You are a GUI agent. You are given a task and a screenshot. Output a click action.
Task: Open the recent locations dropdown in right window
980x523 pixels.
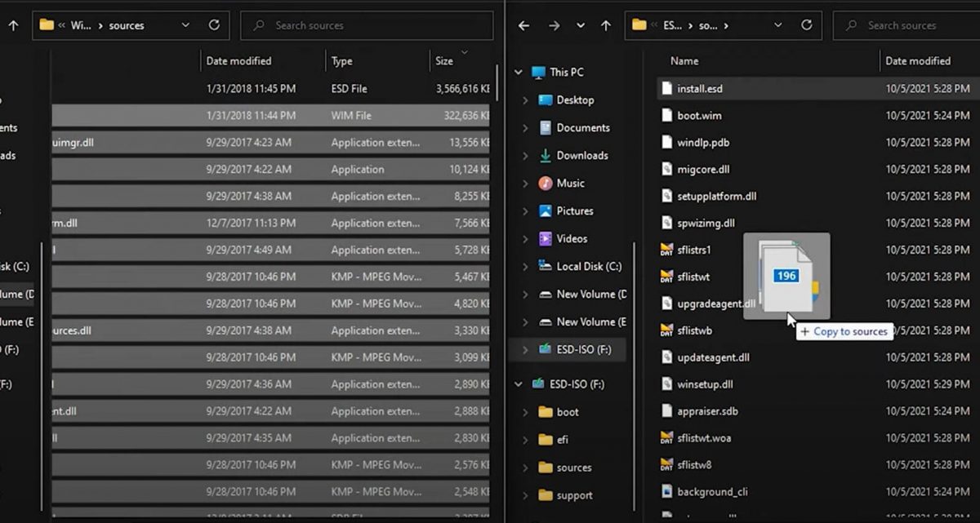[x=580, y=25]
